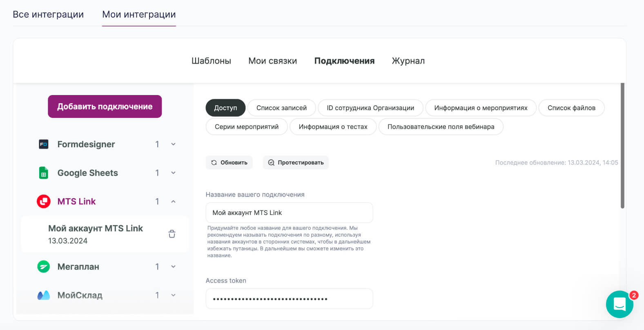Click the Google Sheets icon
The image size is (644, 330).
coord(44,173)
